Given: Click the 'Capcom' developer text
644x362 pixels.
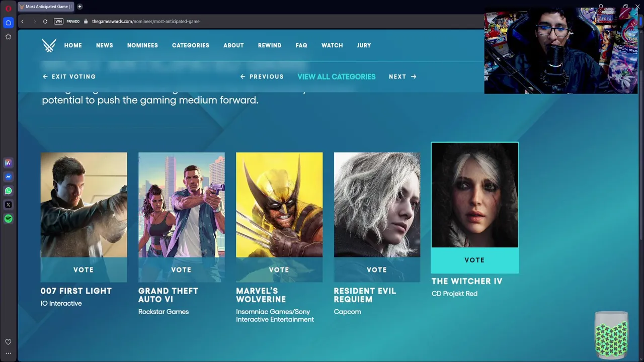Looking at the screenshot, I should tap(347, 312).
